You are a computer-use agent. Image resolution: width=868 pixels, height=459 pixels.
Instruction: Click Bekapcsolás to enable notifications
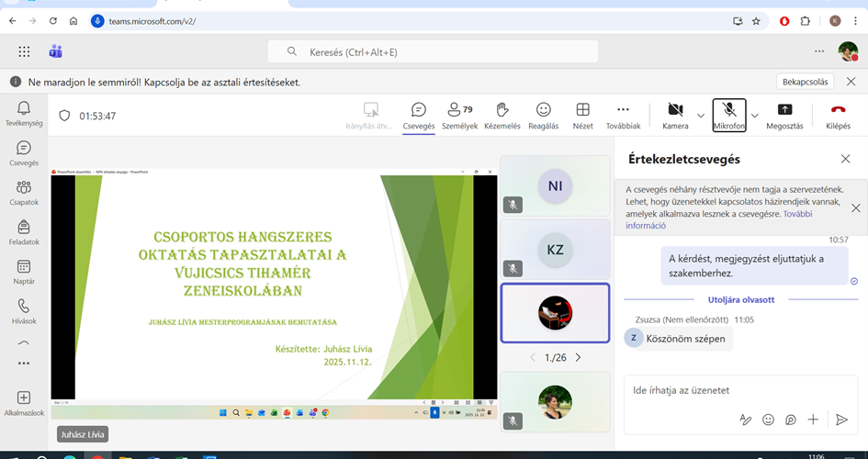(x=806, y=82)
